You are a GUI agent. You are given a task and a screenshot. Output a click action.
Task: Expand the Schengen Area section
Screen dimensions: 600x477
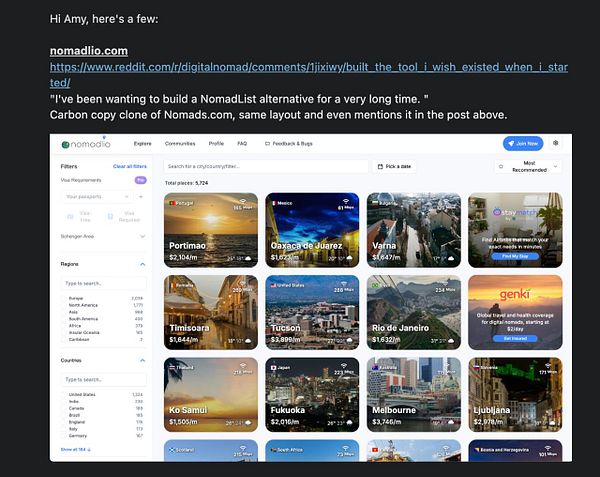coord(103,236)
